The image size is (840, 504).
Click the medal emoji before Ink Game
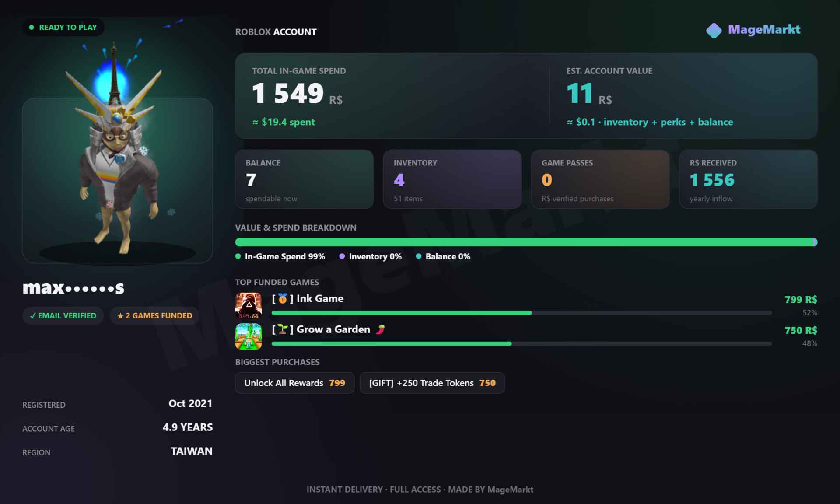click(x=283, y=299)
